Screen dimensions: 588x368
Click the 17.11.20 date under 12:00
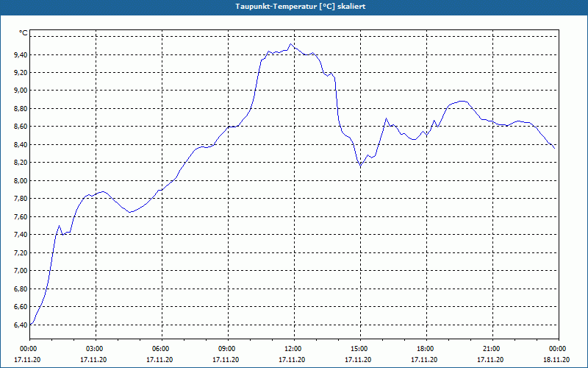pos(292,360)
